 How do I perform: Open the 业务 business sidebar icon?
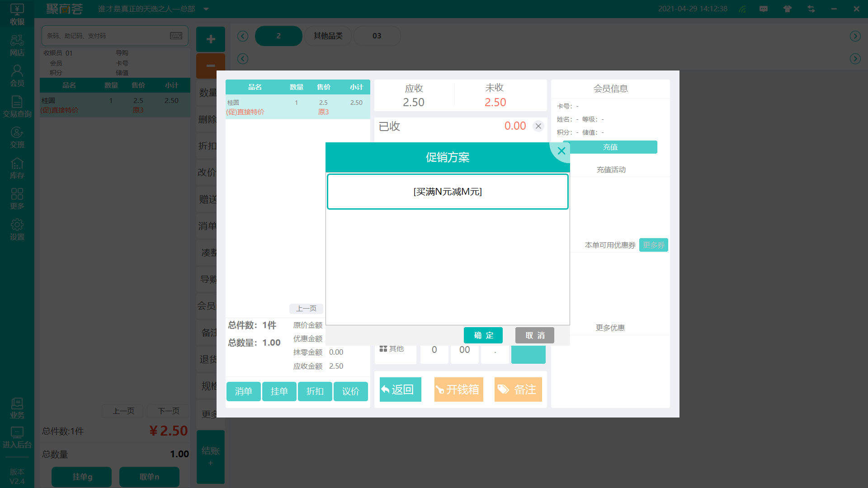[x=17, y=408]
